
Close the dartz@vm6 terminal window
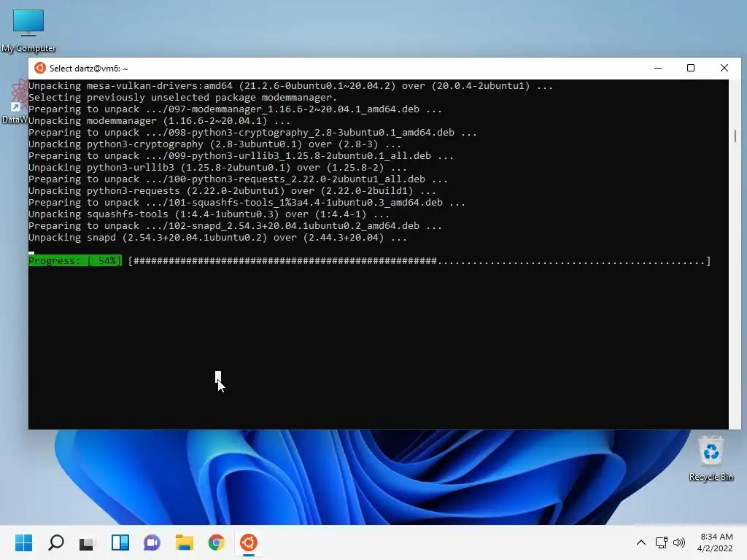pyautogui.click(x=724, y=68)
